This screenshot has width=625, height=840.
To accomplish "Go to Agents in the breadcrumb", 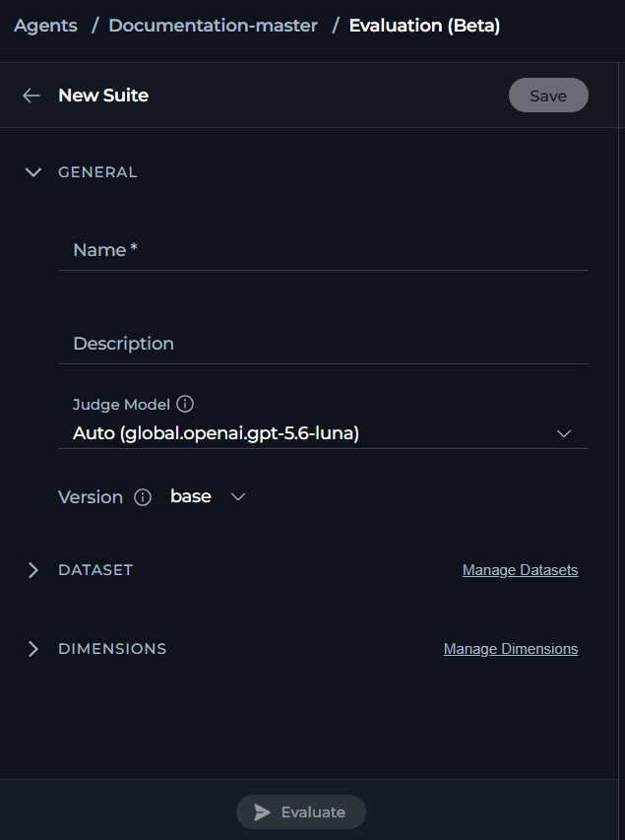I will [45, 26].
